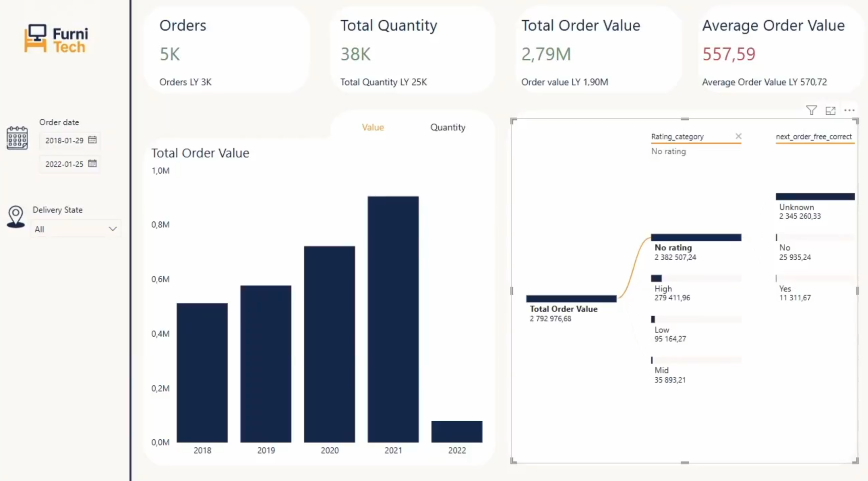Click the 2018-01-29 date input field
The image size is (868, 481).
[64, 140]
